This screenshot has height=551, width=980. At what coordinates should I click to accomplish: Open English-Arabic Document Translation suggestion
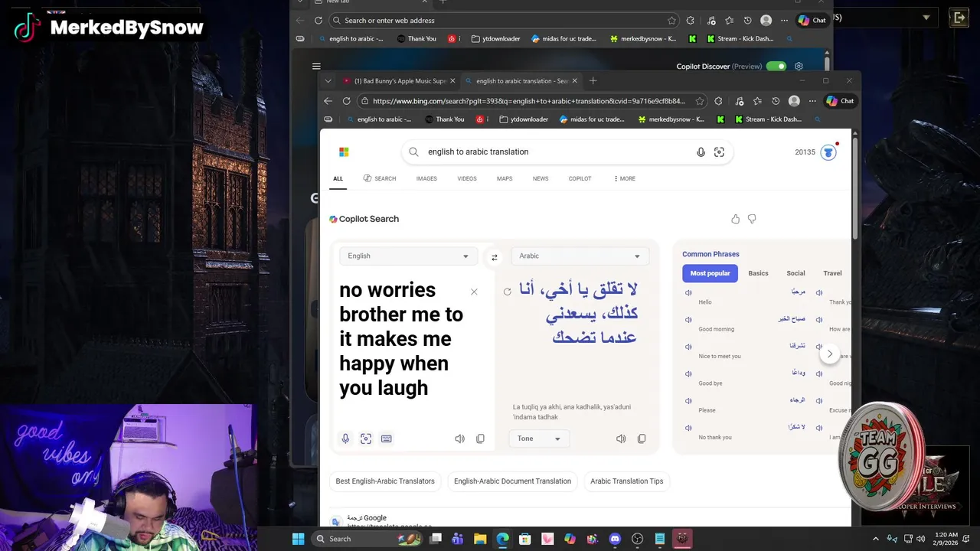(x=512, y=481)
